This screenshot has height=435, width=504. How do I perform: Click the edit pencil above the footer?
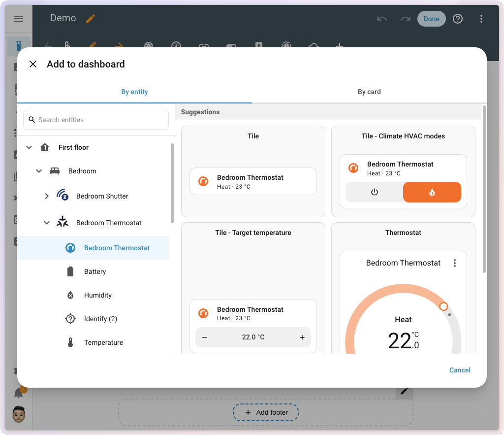(x=405, y=391)
